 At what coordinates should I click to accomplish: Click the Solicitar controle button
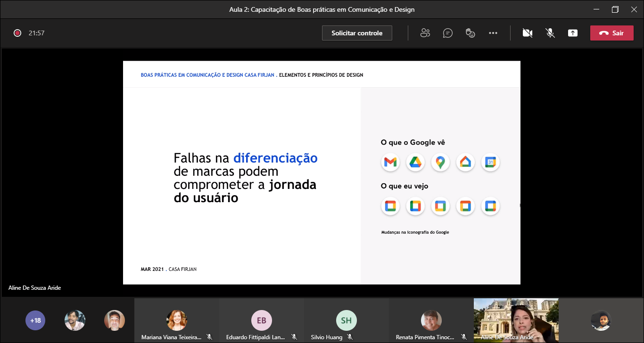tap(357, 33)
